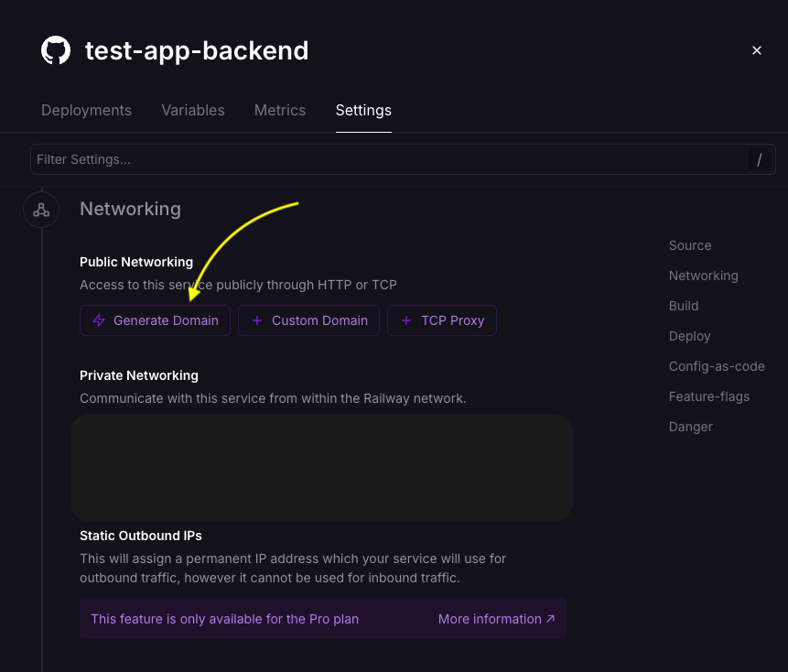Image resolution: width=788 pixels, height=672 pixels.
Task: Go to Danger section in sidebar
Action: (691, 427)
